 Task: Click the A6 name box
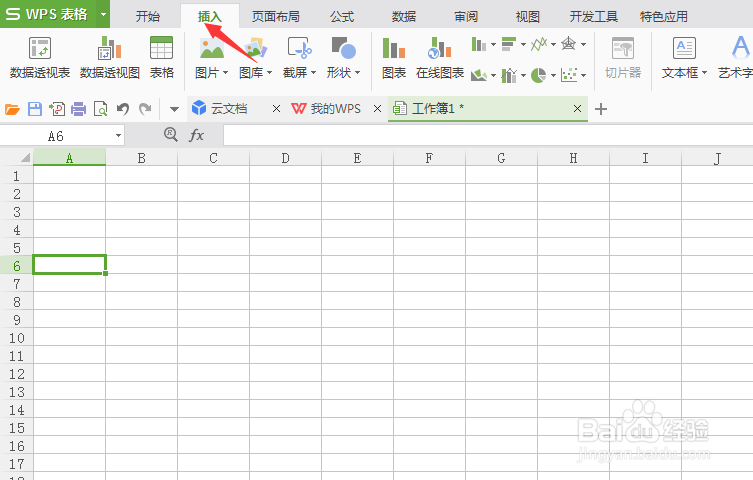(56, 136)
